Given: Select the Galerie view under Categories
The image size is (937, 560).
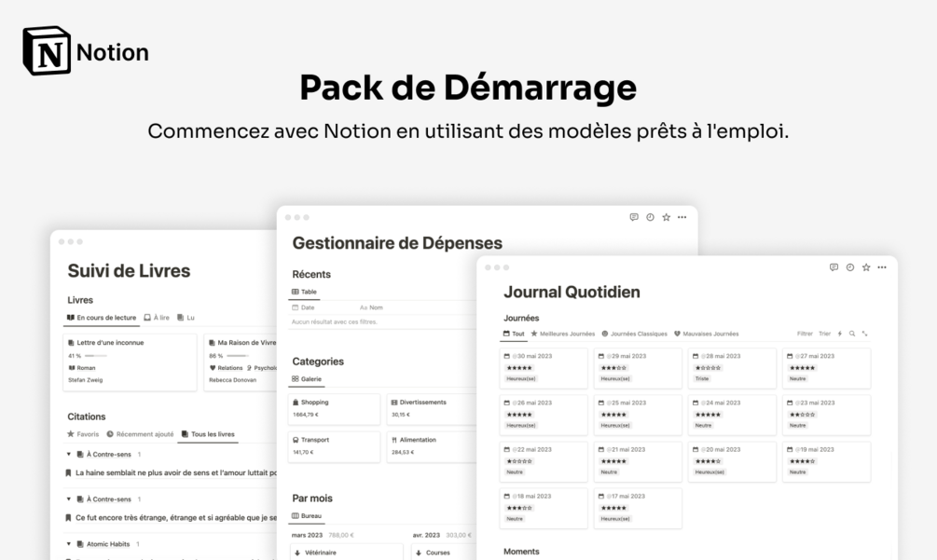Looking at the screenshot, I should coord(307,379).
